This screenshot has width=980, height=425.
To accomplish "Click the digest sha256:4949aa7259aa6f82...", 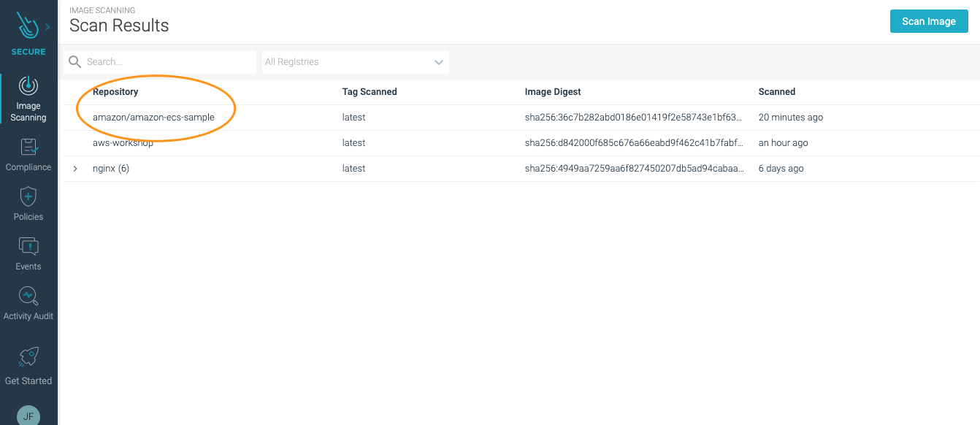I will pyautogui.click(x=635, y=169).
